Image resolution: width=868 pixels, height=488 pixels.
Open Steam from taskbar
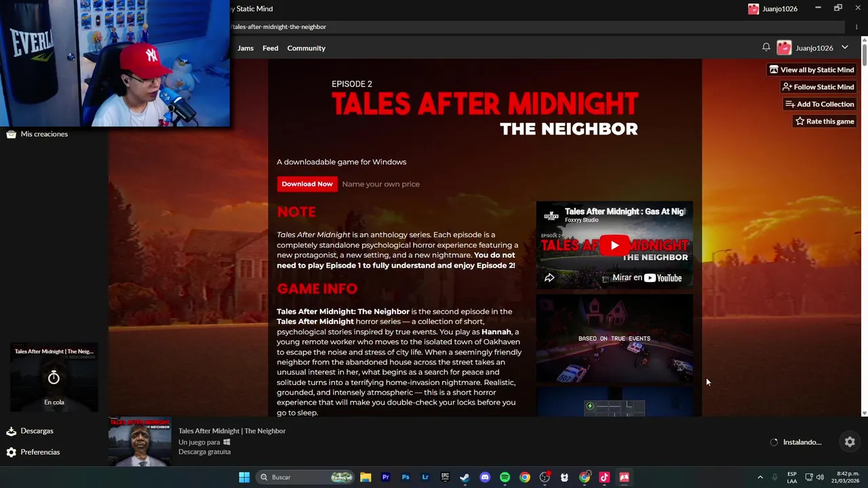click(x=465, y=477)
